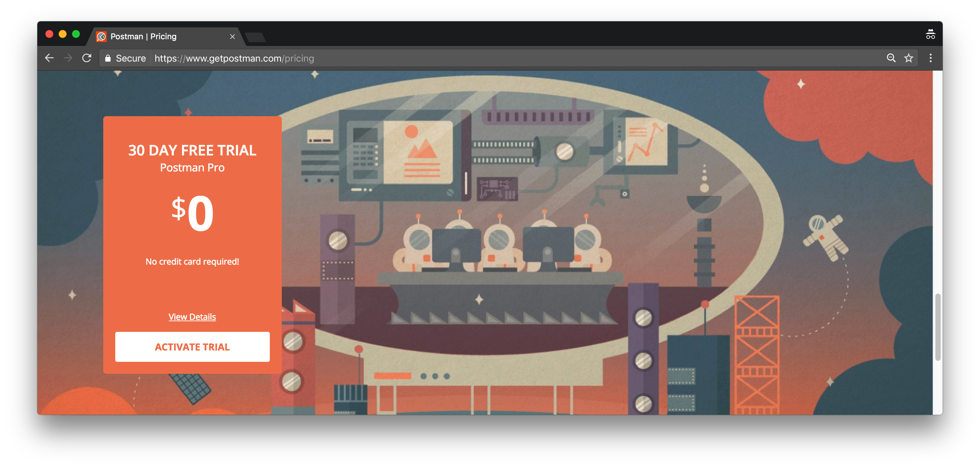The width and height of the screenshot is (980, 468).
Task: Click the $0 price text
Action: click(x=192, y=213)
